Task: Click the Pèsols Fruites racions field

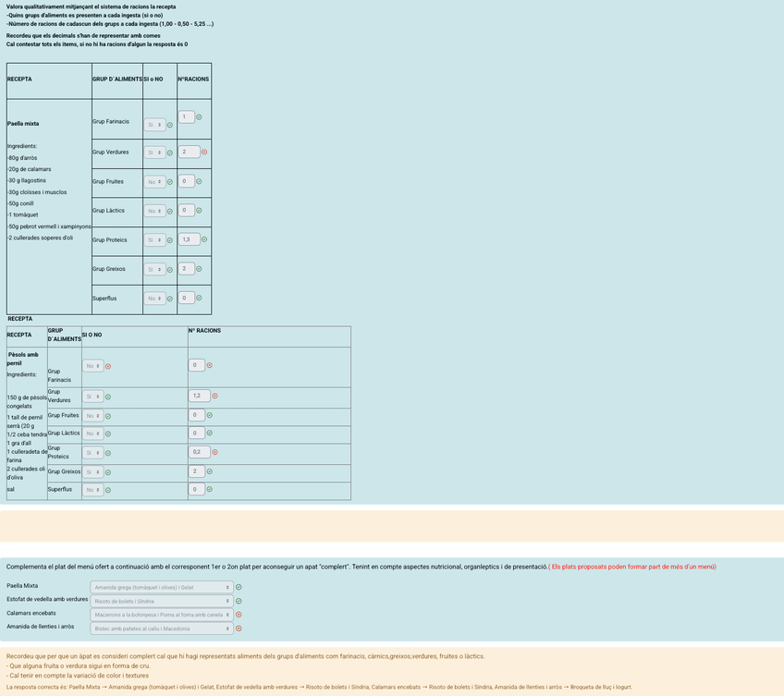Action: (x=197, y=415)
